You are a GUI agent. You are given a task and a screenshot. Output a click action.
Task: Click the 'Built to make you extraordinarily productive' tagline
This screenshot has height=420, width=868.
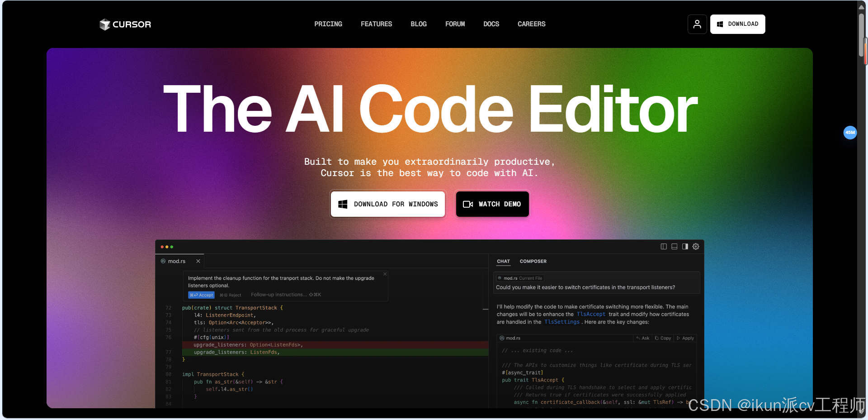point(429,162)
